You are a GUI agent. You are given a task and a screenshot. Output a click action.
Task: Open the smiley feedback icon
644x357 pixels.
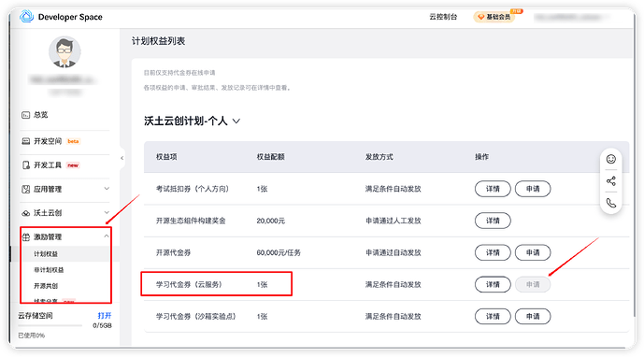[610, 159]
